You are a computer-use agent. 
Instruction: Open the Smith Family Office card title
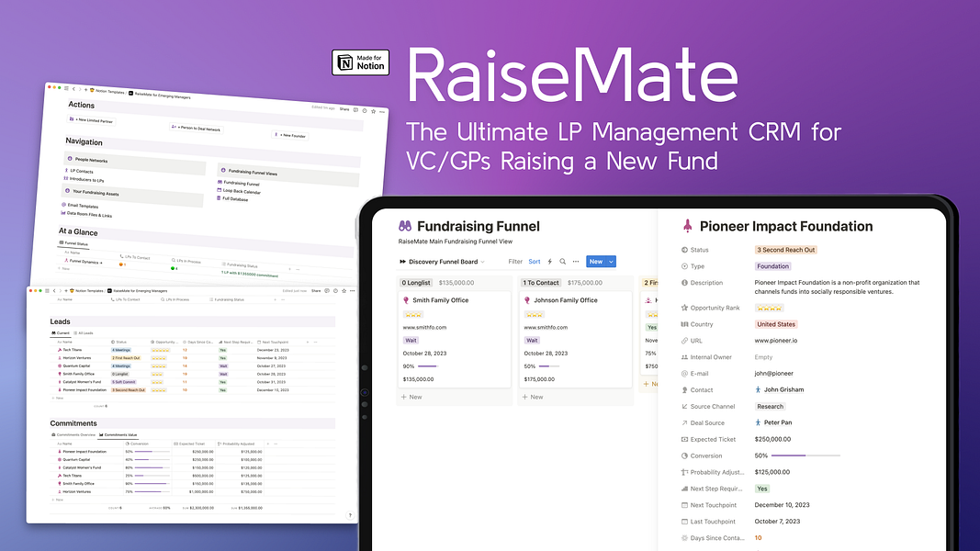coord(440,300)
